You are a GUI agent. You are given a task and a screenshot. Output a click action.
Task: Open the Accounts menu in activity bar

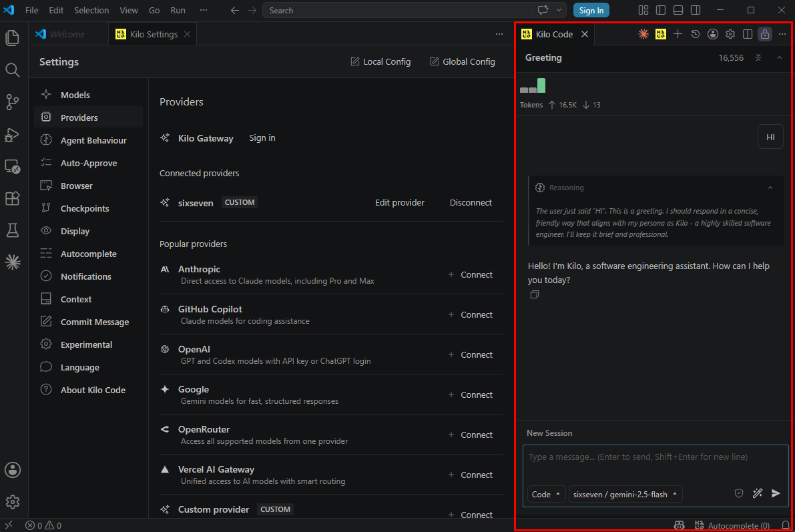tap(12, 470)
